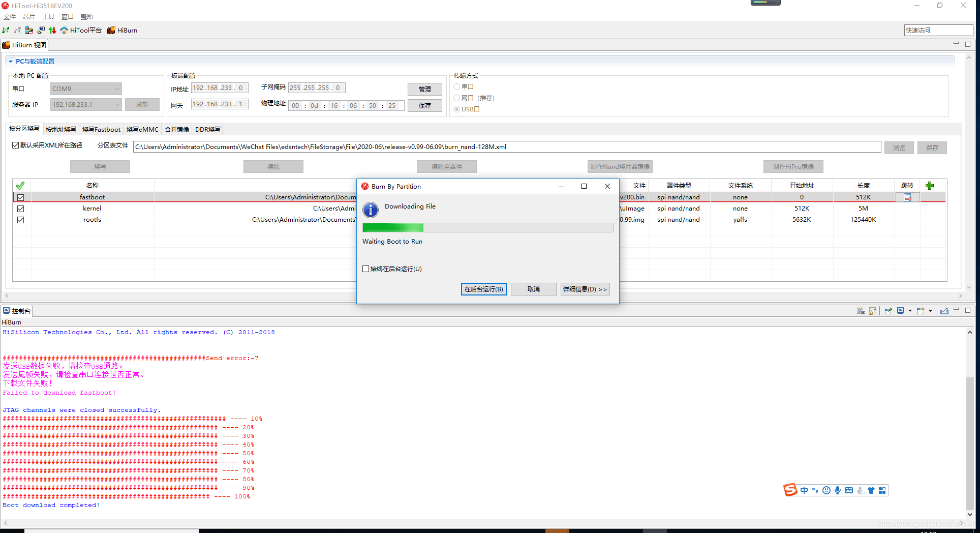Open the HiTool平台 home toolbar item
This screenshot has height=533, width=980.
click(x=81, y=30)
